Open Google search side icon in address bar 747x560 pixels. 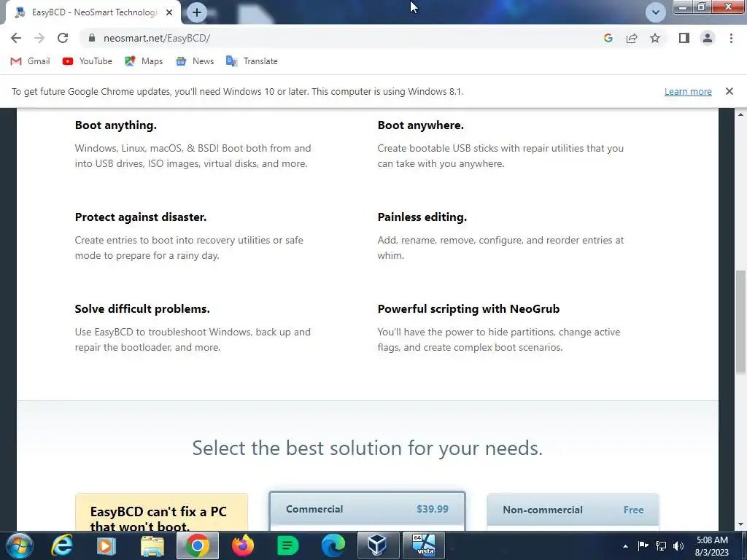pyautogui.click(x=608, y=38)
